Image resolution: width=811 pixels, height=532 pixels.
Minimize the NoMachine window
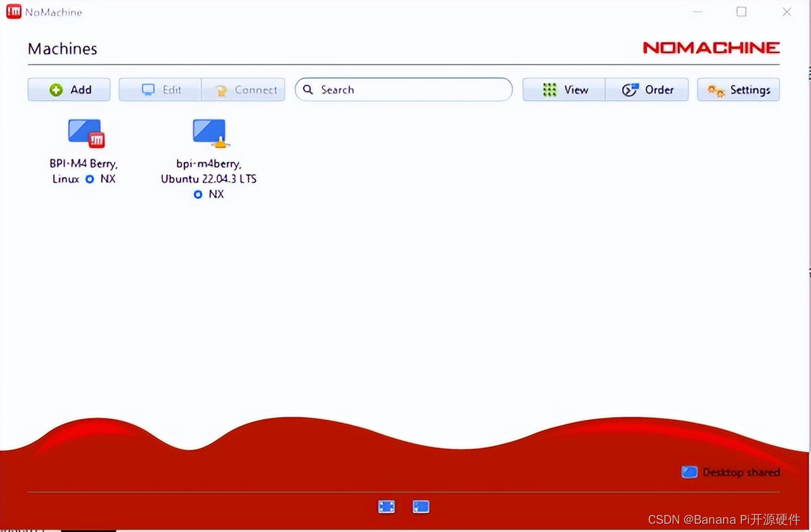[697, 11]
